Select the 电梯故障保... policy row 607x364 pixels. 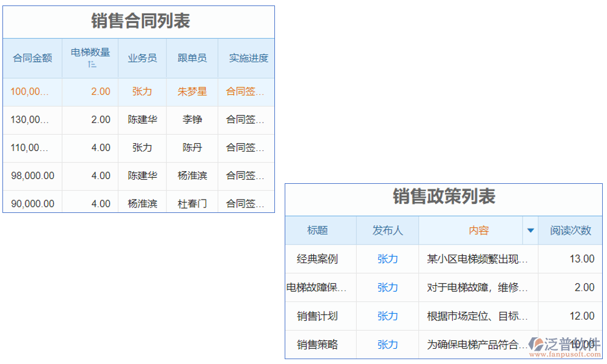[x=320, y=288]
